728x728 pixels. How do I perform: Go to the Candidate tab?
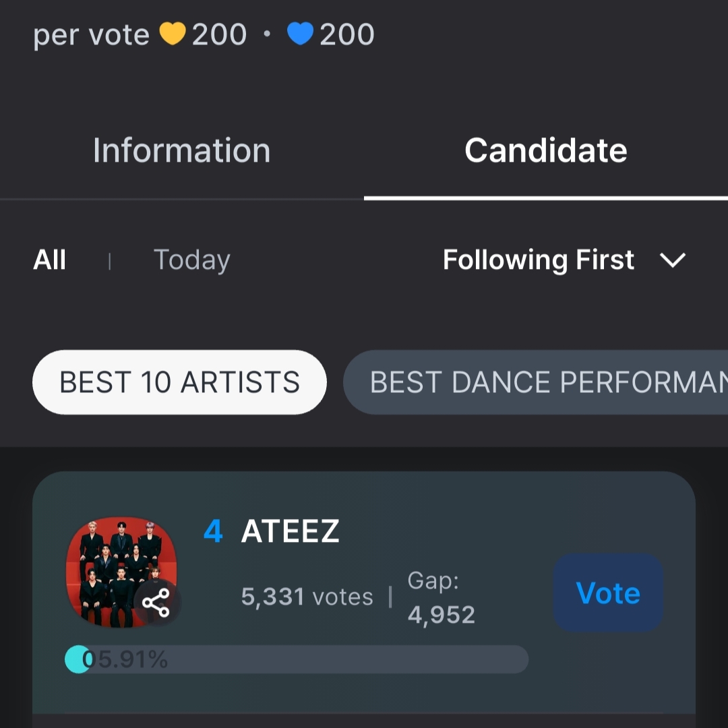(x=545, y=150)
